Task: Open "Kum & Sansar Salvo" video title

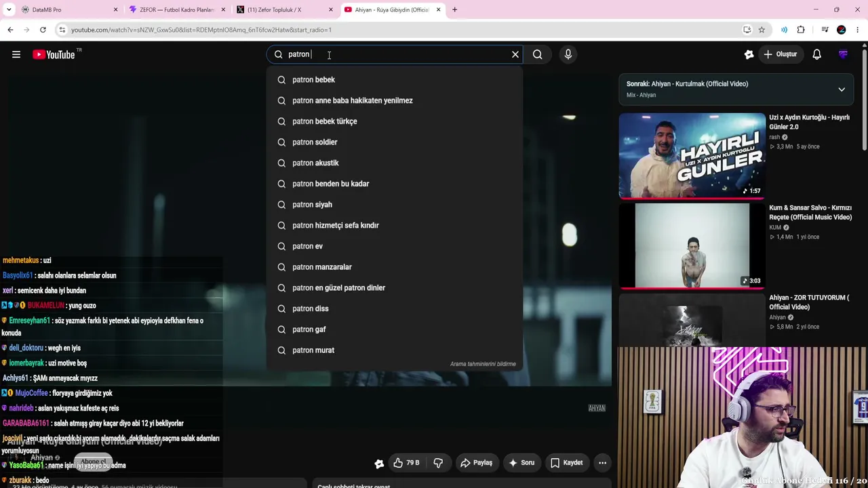Action: pos(810,212)
